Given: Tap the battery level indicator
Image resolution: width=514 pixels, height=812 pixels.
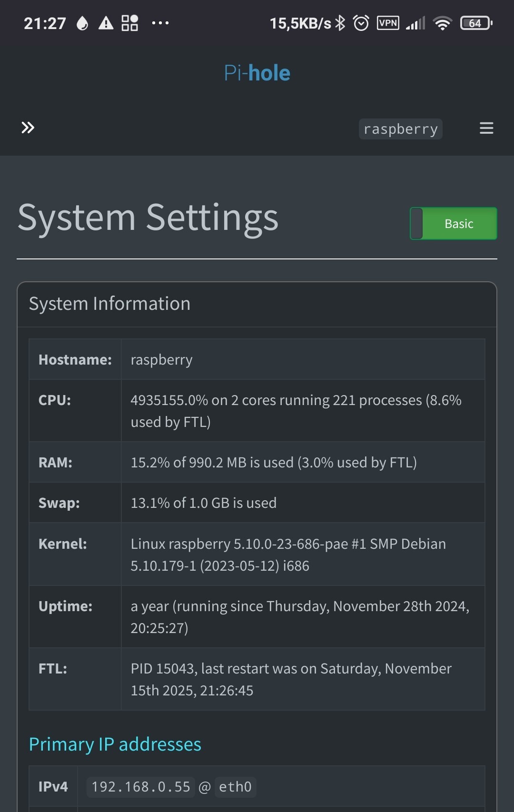Looking at the screenshot, I should (x=476, y=23).
